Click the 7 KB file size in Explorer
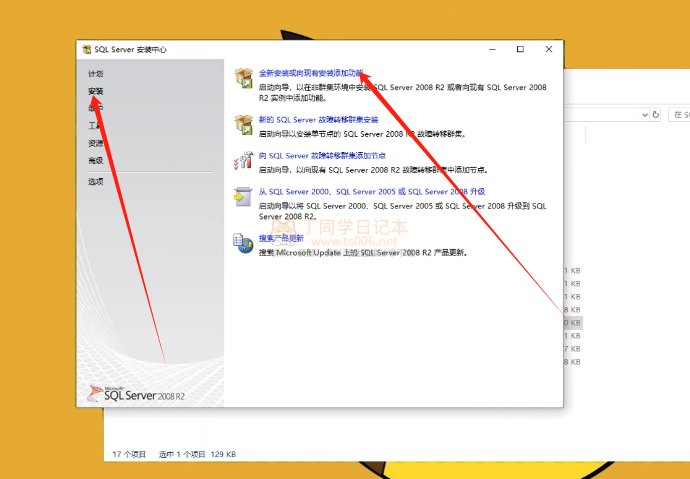690x479 pixels. click(x=573, y=349)
